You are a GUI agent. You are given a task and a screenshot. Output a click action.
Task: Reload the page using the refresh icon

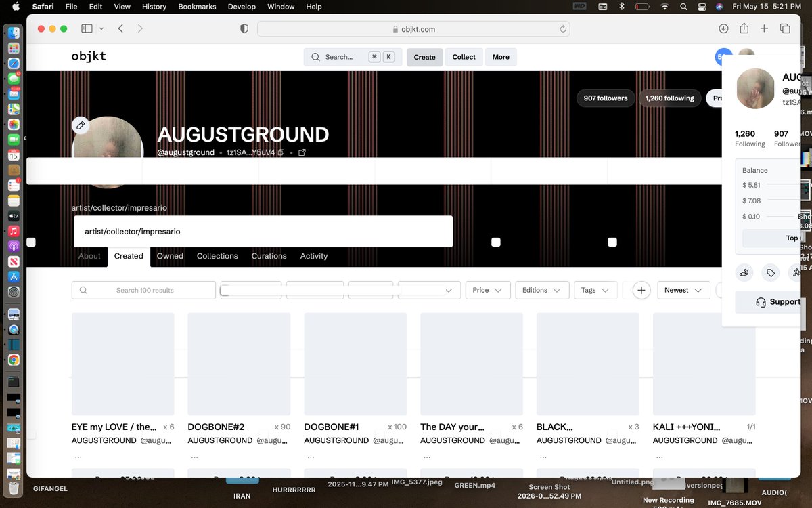[x=562, y=29]
